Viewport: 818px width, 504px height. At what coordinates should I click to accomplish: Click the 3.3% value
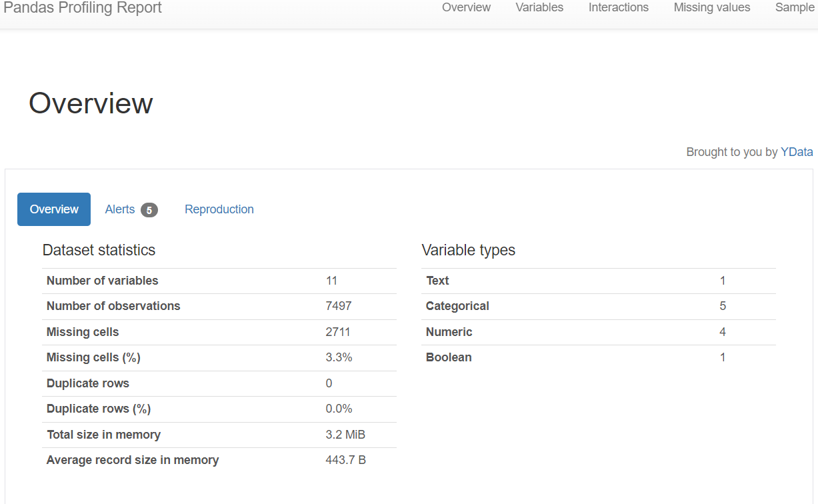click(339, 357)
